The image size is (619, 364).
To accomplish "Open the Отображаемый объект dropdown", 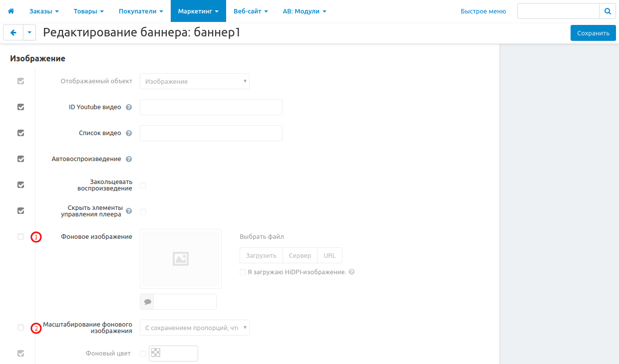I will click(194, 81).
